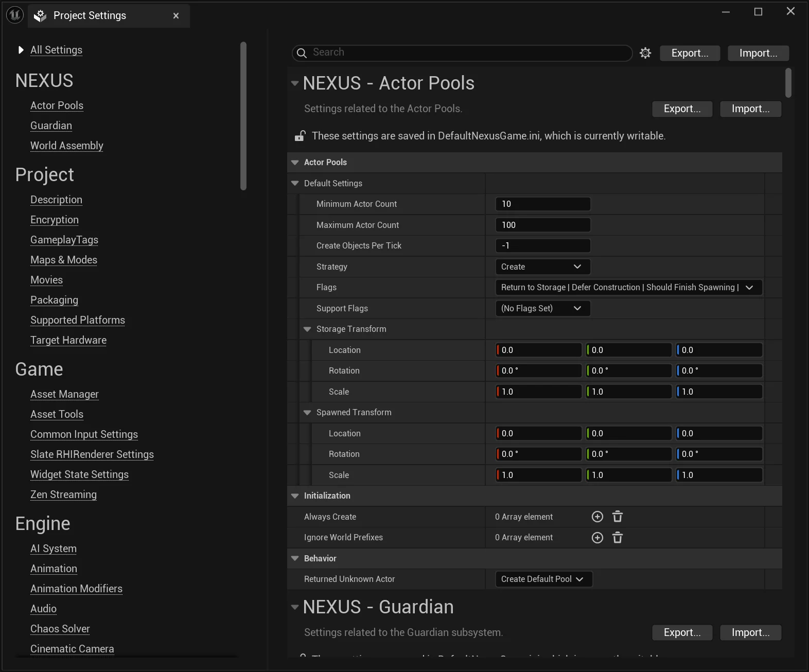
Task: Open World Assembly settings link
Action: pyautogui.click(x=67, y=146)
